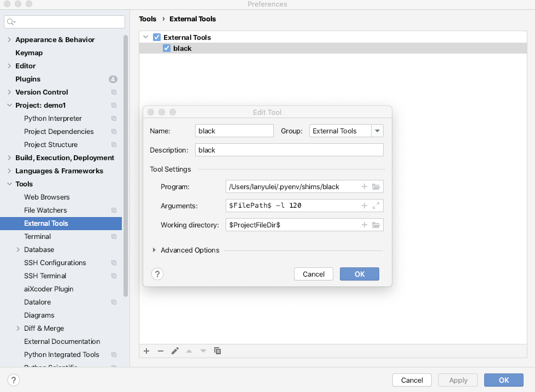Move tool down with down arrow icon
This screenshot has width=535, height=392.
(x=203, y=351)
